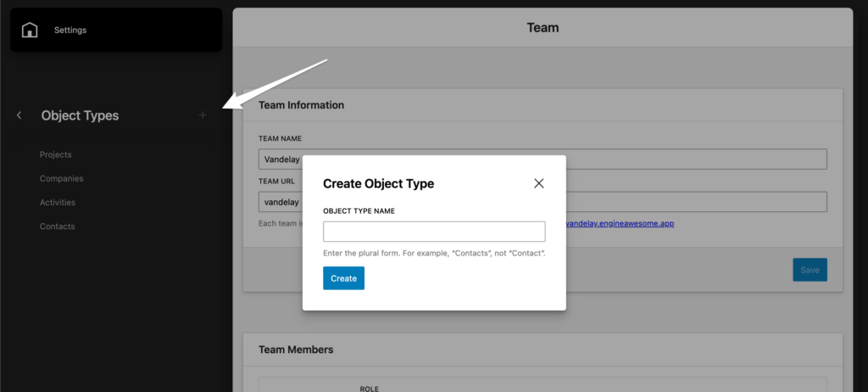Viewport: 868px width, 392px height.
Task: Click the Team Information heading
Action: point(301,105)
